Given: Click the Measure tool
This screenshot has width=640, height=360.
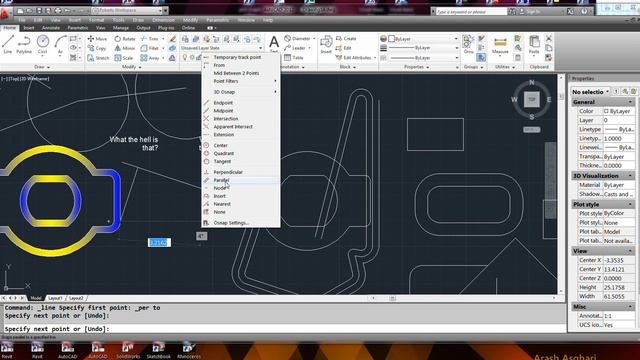Looking at the screenshot, I should tap(500, 45).
